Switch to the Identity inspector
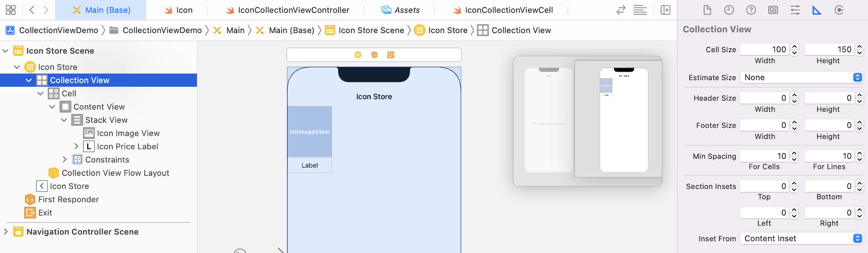The image size is (868, 253). (773, 10)
